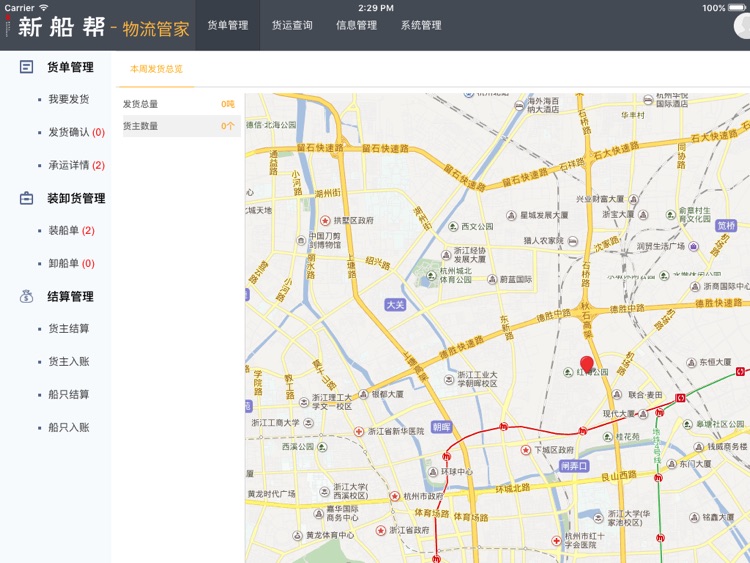The width and height of the screenshot is (750, 563).
Task: Open the 信息管理 top navigation tab
Action: (x=356, y=25)
